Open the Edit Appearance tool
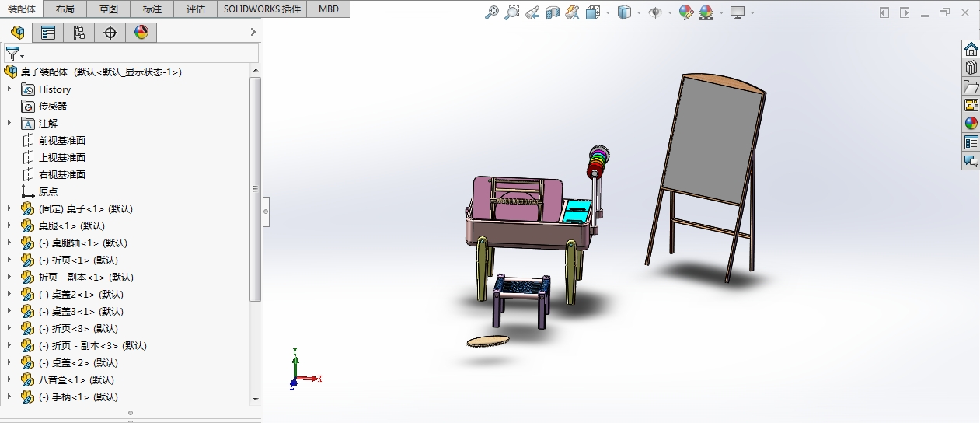Screen dimensions: 980x423 point(686,12)
